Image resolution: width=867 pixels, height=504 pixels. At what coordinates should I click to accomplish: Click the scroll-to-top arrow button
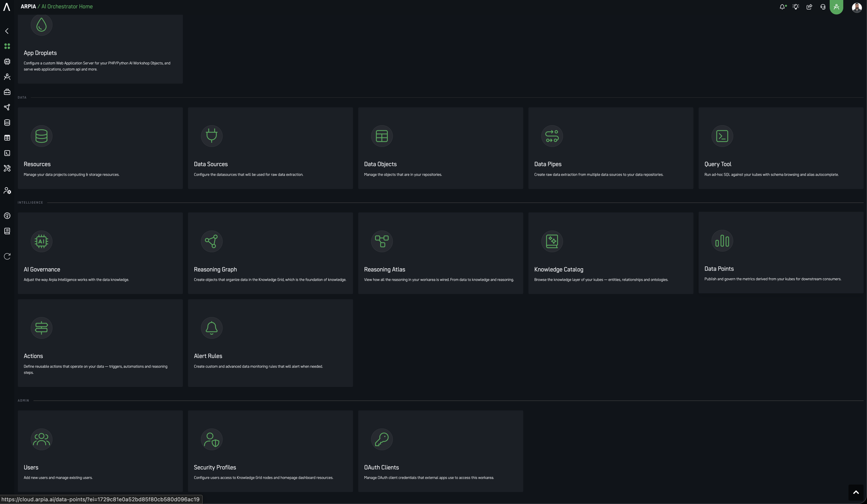point(856,492)
